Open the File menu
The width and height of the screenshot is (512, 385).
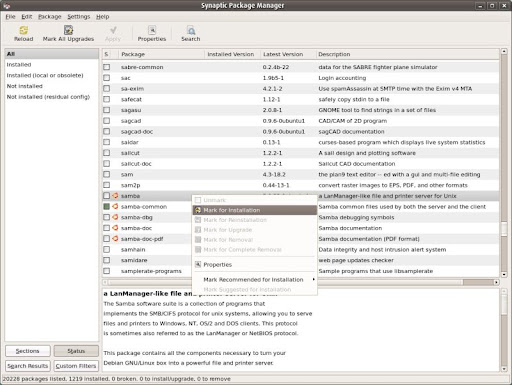[x=10, y=17]
